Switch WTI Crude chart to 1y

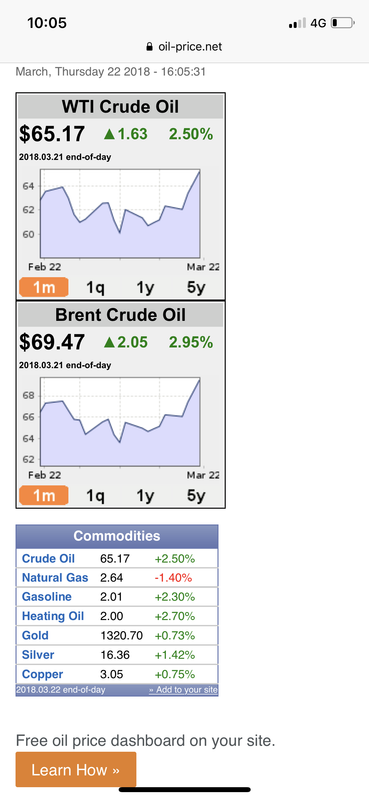click(145, 287)
